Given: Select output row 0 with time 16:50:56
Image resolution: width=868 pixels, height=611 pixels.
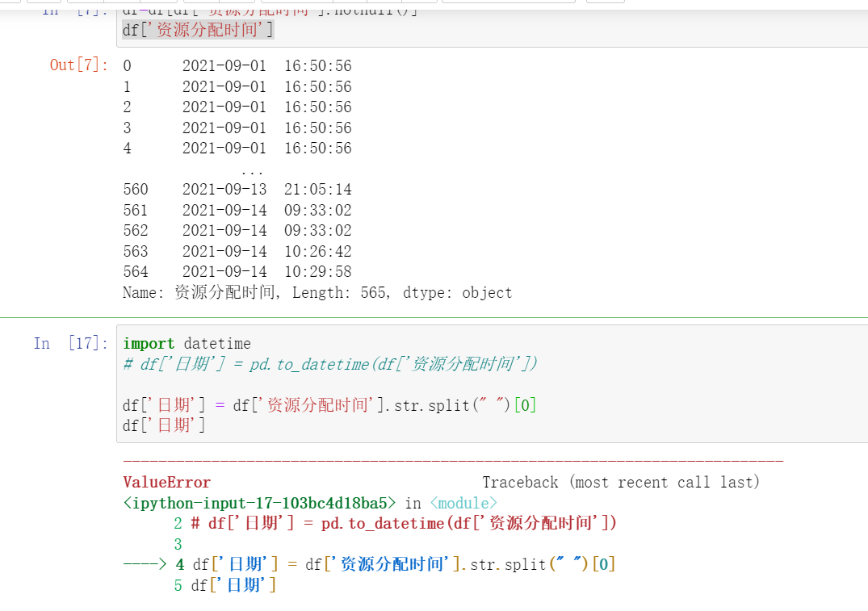Looking at the screenshot, I should click(x=237, y=66).
